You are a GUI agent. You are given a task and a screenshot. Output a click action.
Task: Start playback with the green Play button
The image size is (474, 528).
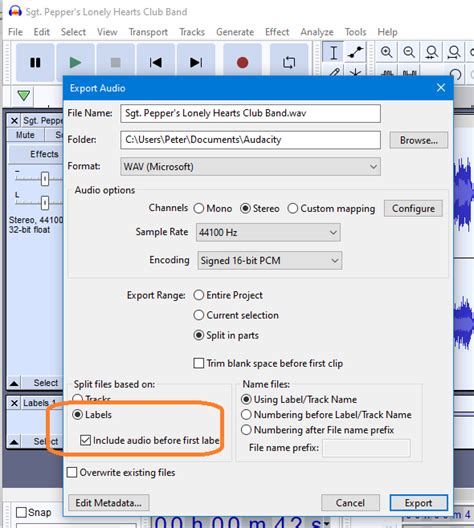pyautogui.click(x=75, y=62)
